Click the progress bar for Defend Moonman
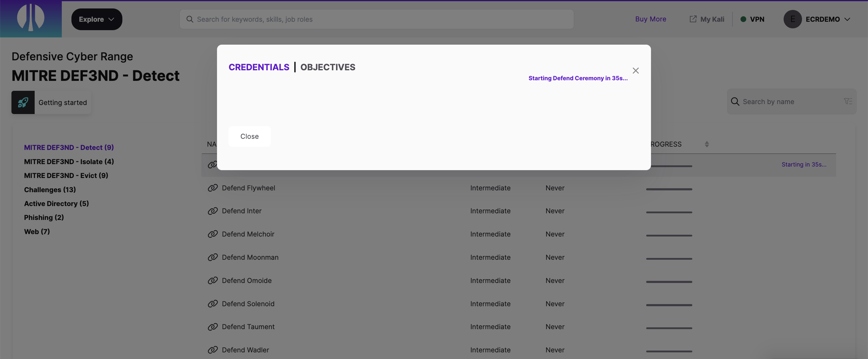The width and height of the screenshot is (868, 359). (x=669, y=259)
